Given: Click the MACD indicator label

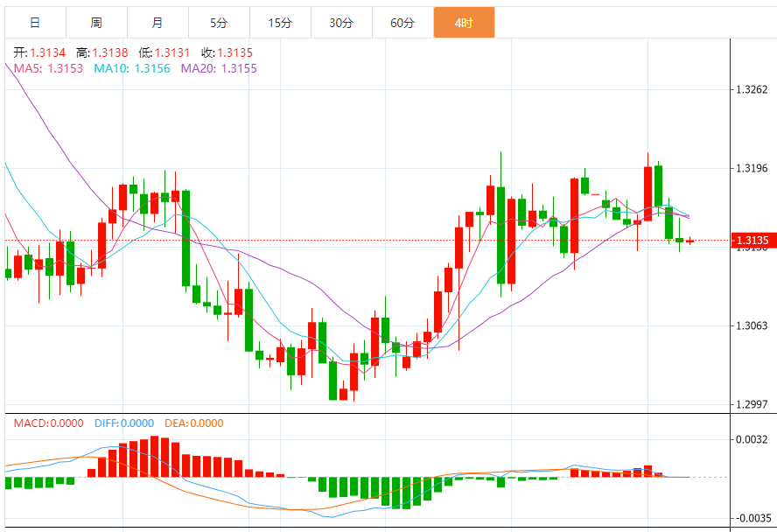Looking at the screenshot, I should coord(48,423).
